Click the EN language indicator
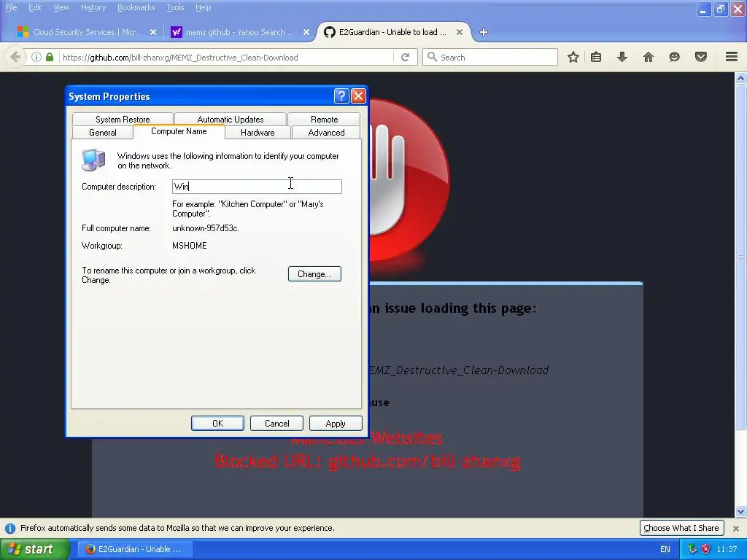 [x=665, y=549]
